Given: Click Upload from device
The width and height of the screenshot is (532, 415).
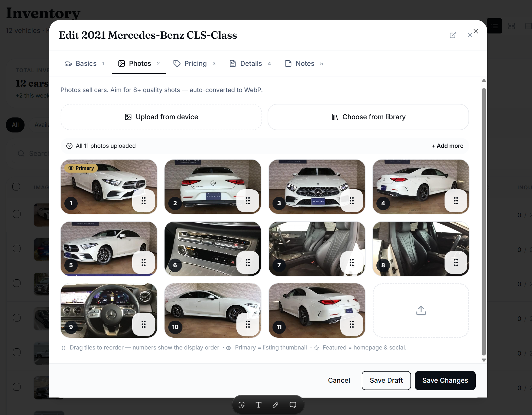Looking at the screenshot, I should (x=161, y=117).
